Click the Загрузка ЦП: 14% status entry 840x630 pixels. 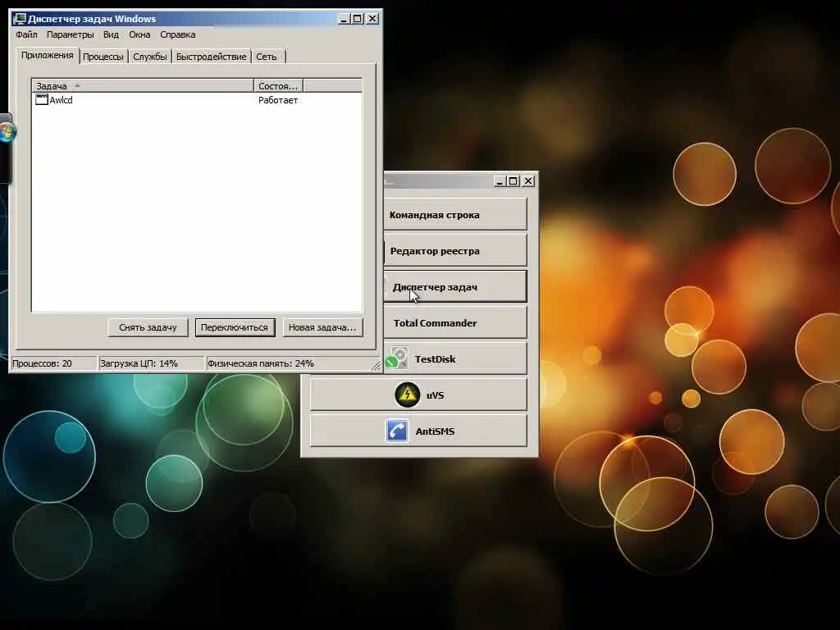(x=152, y=363)
